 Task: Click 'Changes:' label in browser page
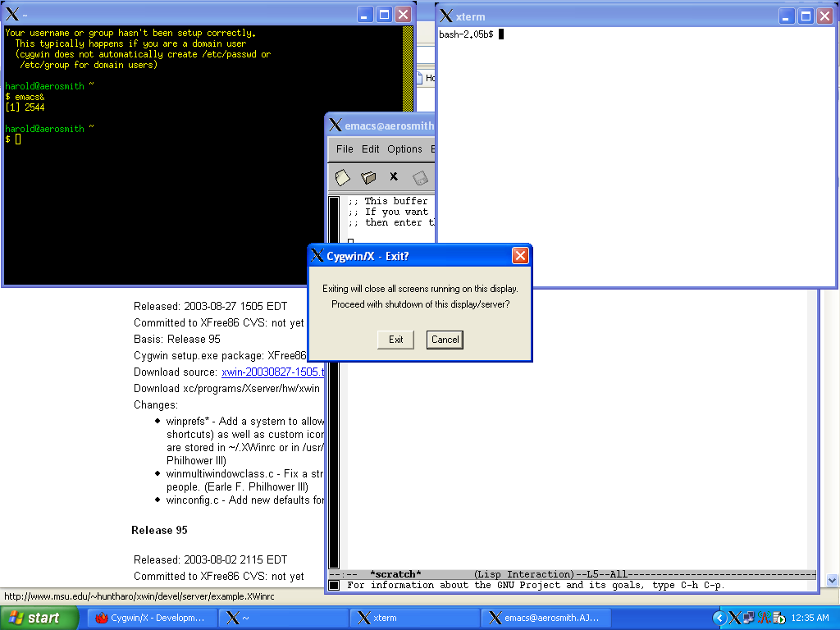[x=155, y=405]
